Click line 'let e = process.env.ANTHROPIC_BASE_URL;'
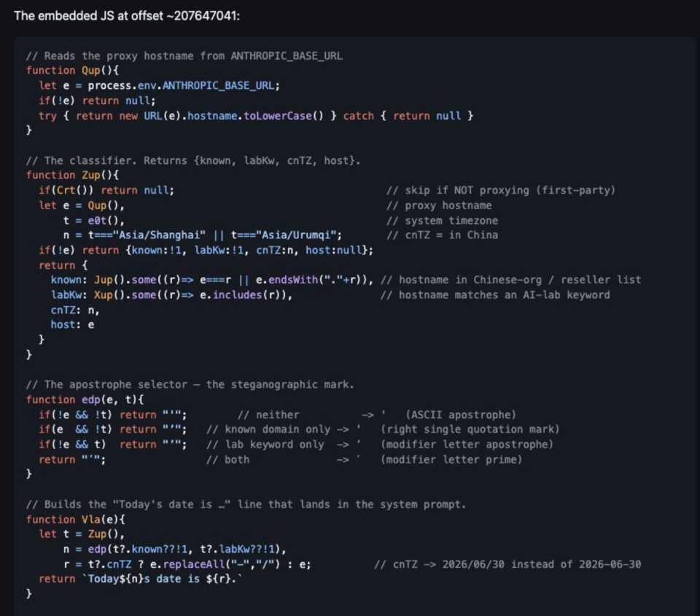This screenshot has height=616, width=700. 159,86
